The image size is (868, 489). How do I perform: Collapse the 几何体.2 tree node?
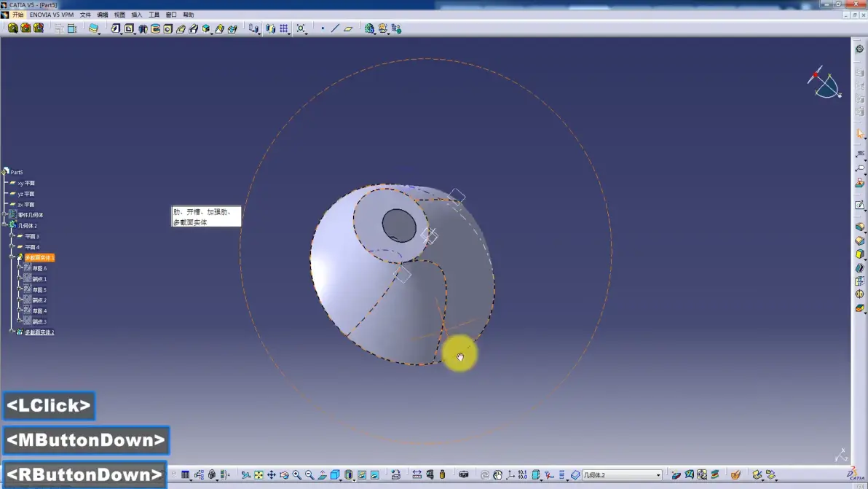pos(5,225)
